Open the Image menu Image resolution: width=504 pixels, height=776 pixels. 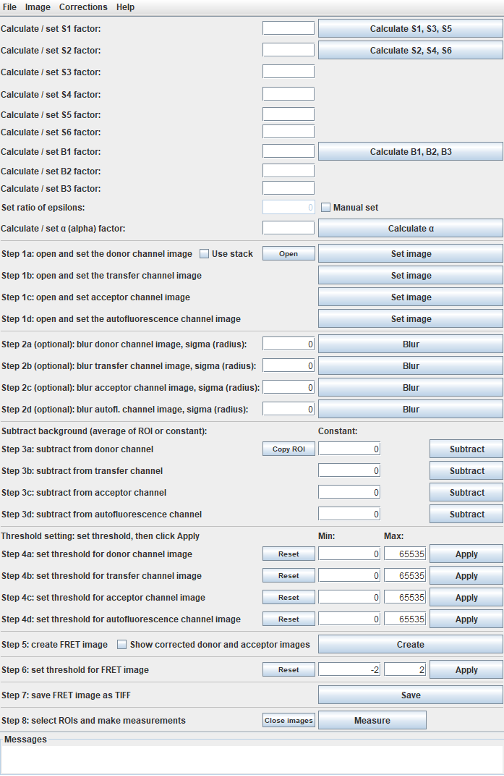click(x=38, y=7)
